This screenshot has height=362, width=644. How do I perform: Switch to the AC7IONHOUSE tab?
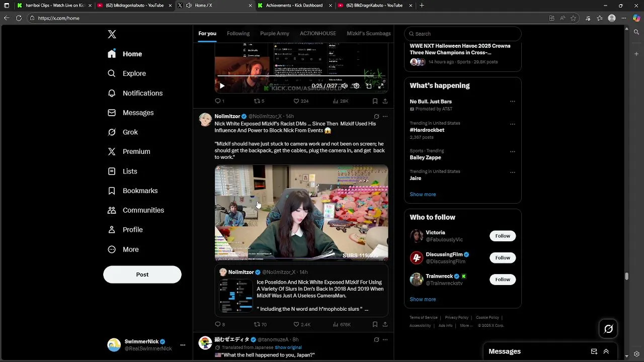pyautogui.click(x=318, y=34)
